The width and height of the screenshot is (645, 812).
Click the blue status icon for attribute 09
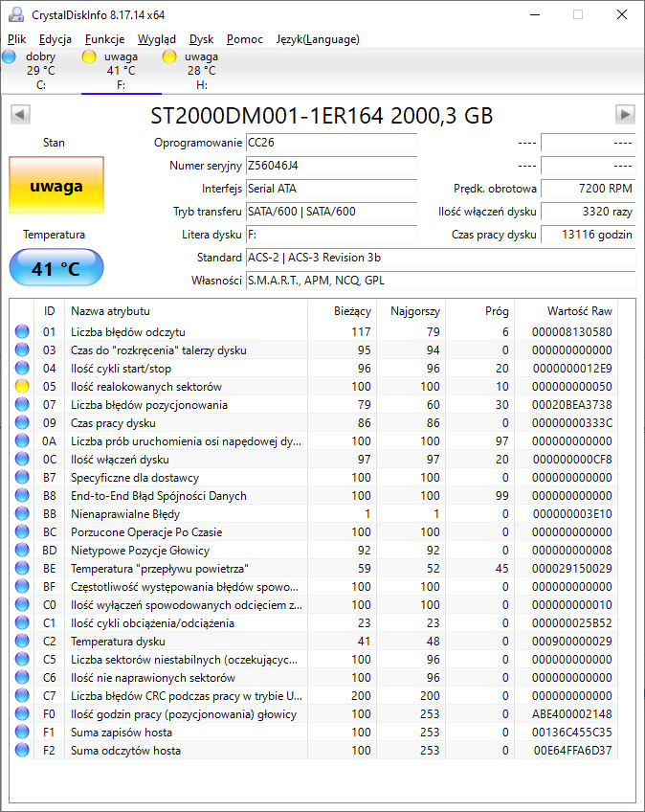pyautogui.click(x=22, y=422)
